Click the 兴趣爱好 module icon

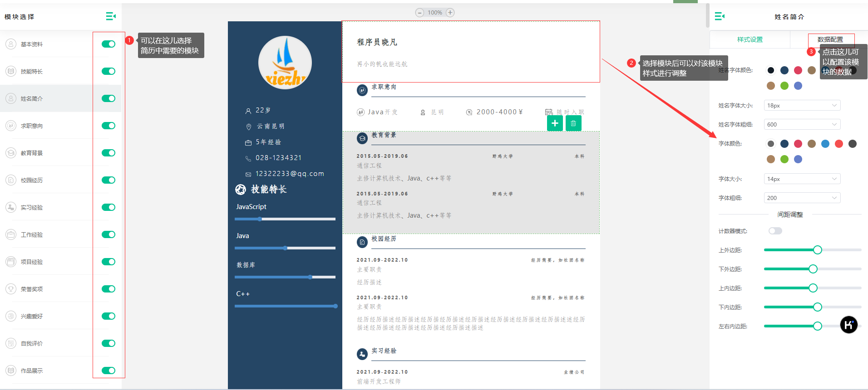pyautogui.click(x=11, y=316)
